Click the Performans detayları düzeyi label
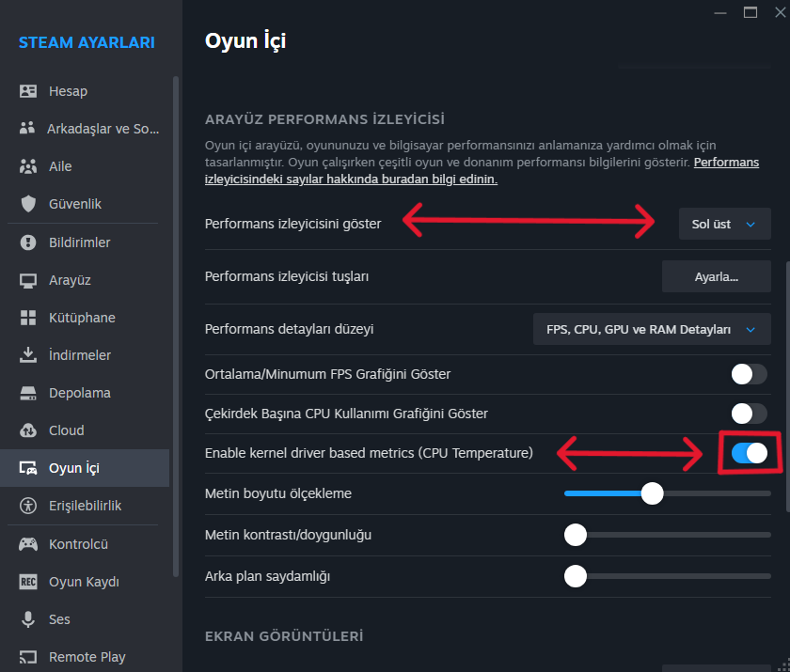 [x=290, y=329]
